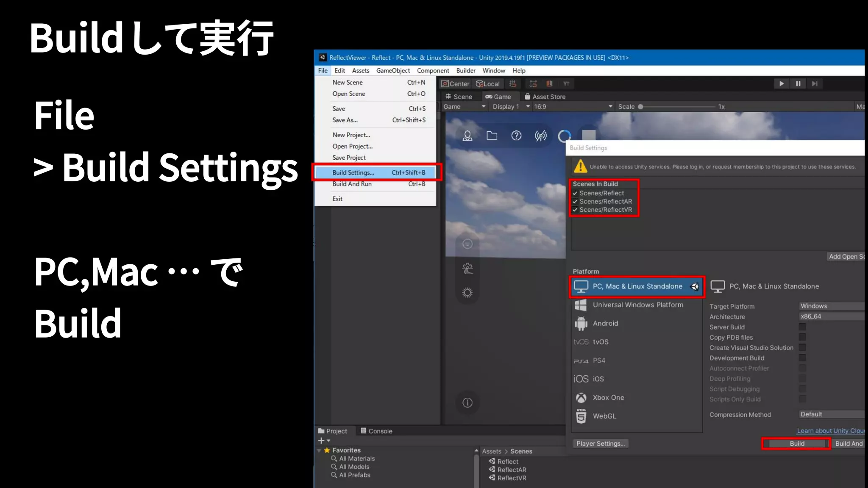Image resolution: width=868 pixels, height=488 pixels.
Task: Select Build Settings... from File menu
Action: (x=376, y=172)
